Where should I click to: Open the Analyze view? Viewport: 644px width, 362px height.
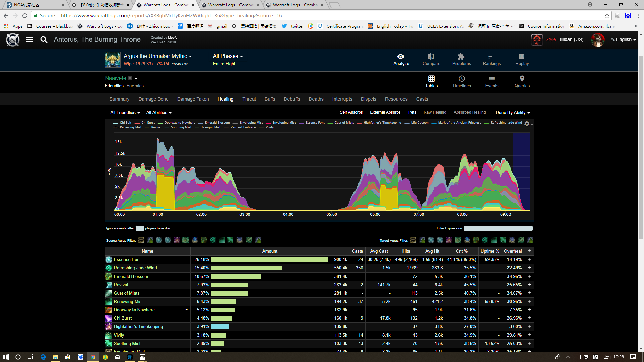401,60
